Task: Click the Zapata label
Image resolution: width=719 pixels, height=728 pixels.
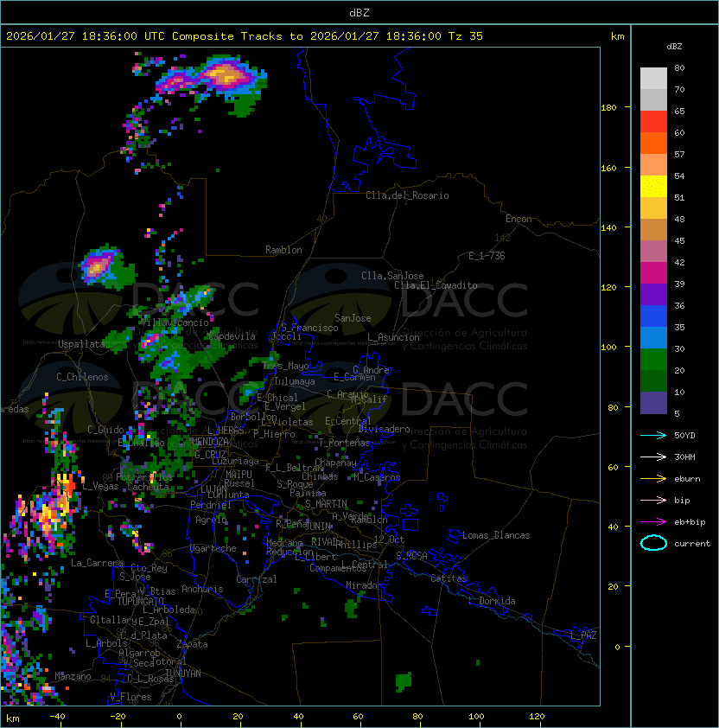Action: pos(192,644)
